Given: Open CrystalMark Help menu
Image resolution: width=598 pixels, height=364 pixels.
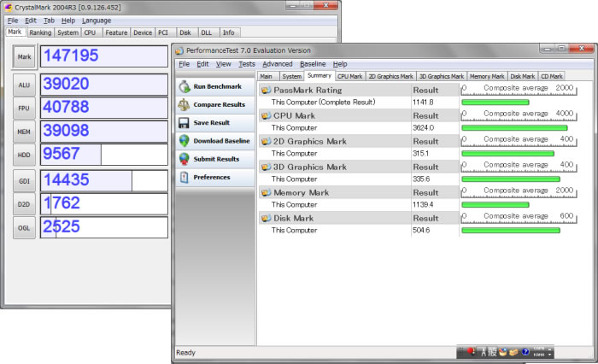Looking at the screenshot, I should tap(68, 21).
